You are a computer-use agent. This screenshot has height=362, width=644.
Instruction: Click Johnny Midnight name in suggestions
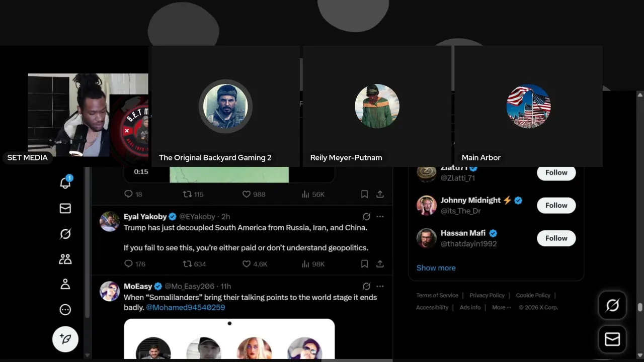point(470,200)
